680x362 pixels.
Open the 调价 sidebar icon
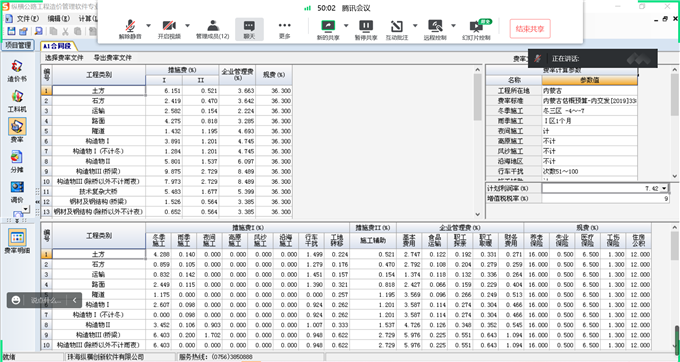17,192
